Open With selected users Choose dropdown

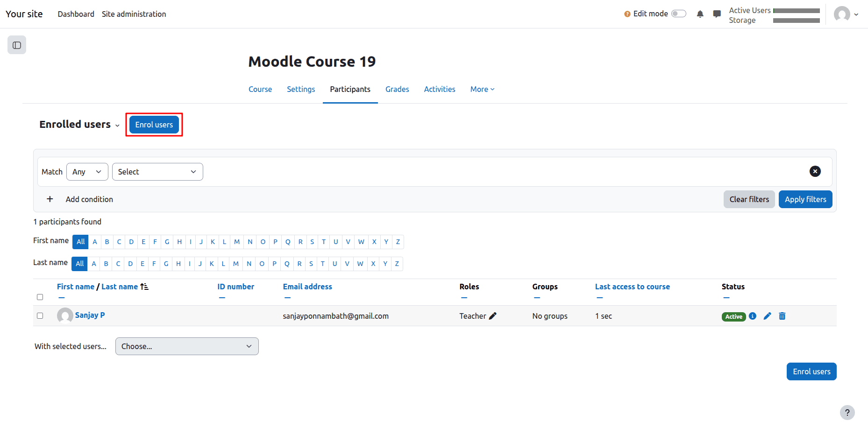[187, 346]
